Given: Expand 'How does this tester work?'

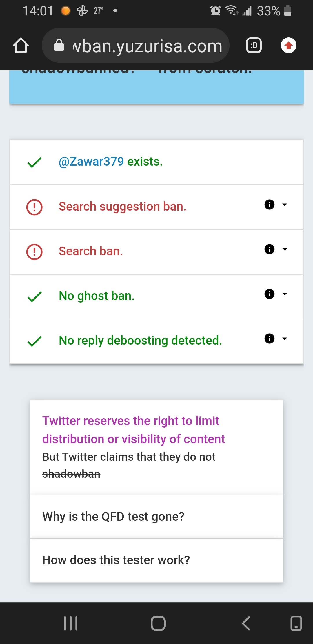Looking at the screenshot, I should tap(156, 560).
